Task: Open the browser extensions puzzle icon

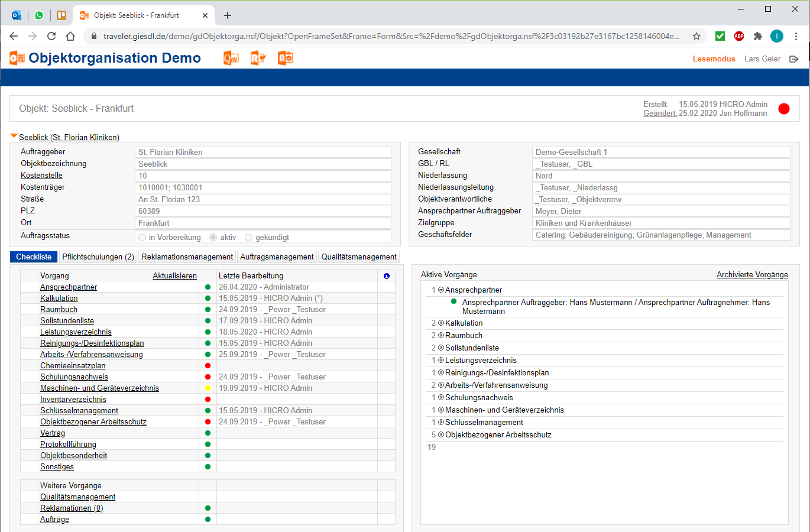Action: 758,36
